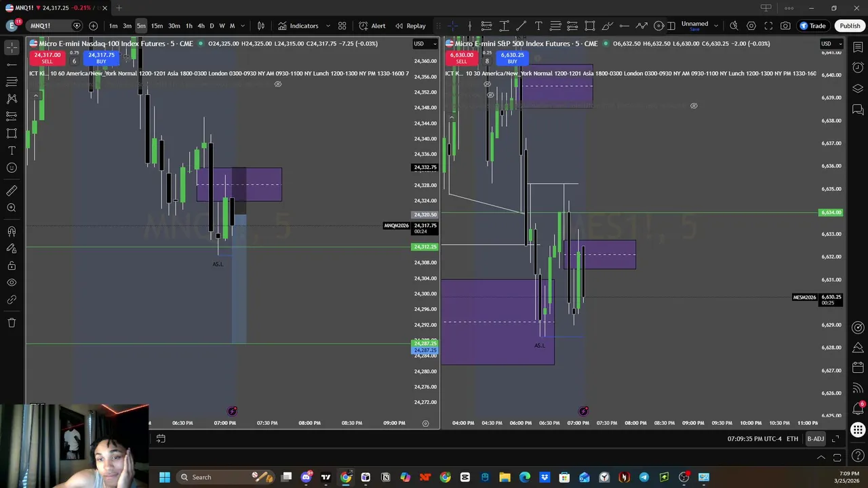This screenshot has height=488, width=868.
Task: Select the text annotation tool in left sidebar
Action: click(x=12, y=150)
